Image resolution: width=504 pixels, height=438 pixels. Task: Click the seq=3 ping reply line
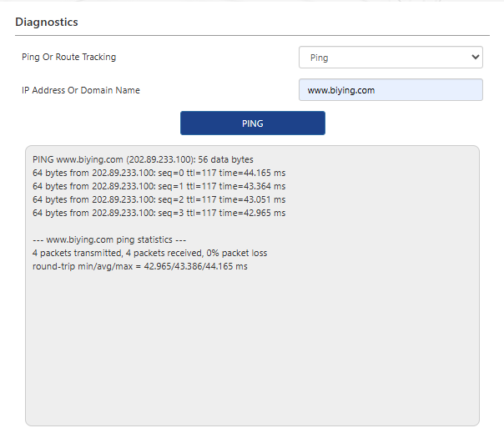pos(159,213)
